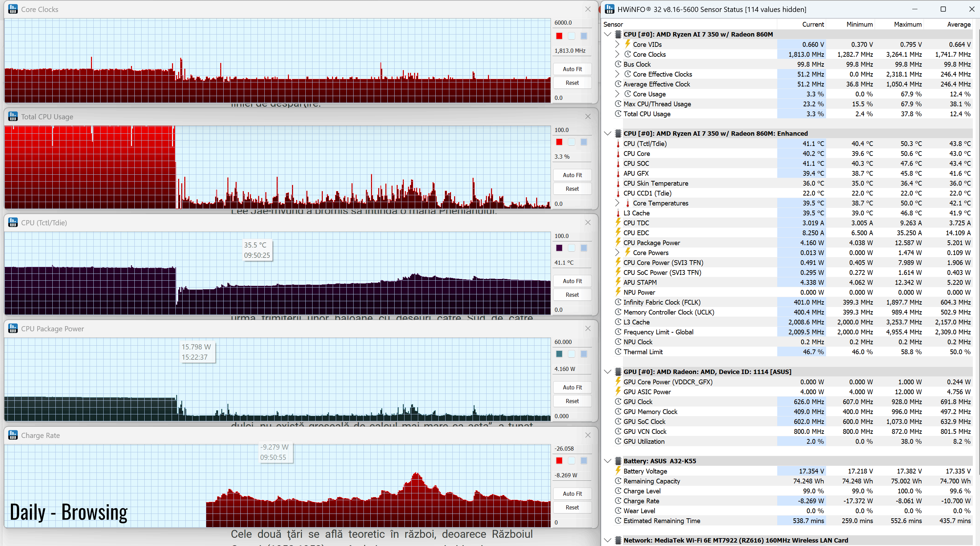Image resolution: width=980 pixels, height=546 pixels.
Task: Click Auto Fit in the Core Clocks graph
Action: [572, 69]
